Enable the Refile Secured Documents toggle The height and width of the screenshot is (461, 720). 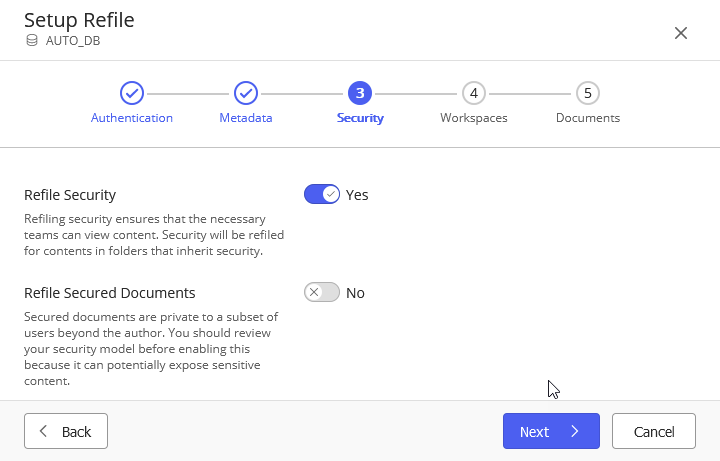(322, 292)
